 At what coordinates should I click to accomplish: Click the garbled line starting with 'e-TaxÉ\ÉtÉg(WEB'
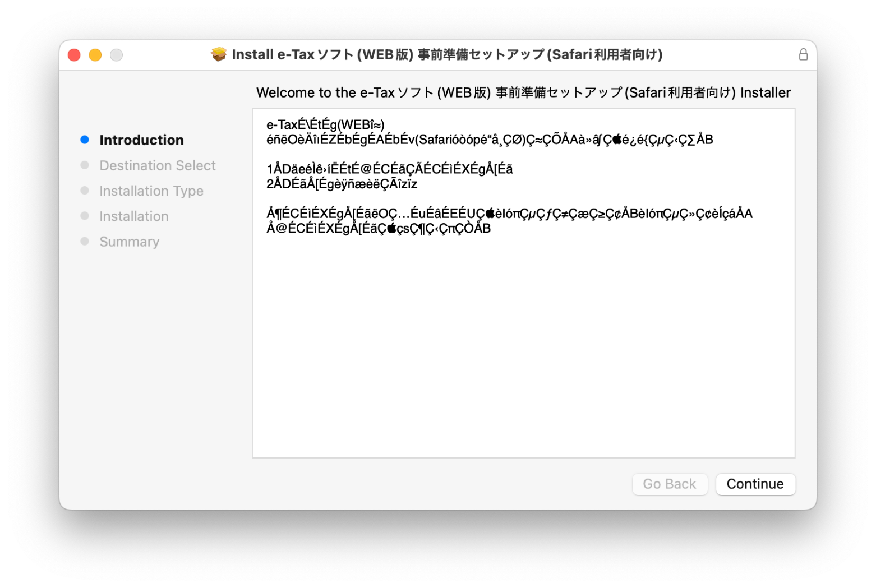(325, 124)
